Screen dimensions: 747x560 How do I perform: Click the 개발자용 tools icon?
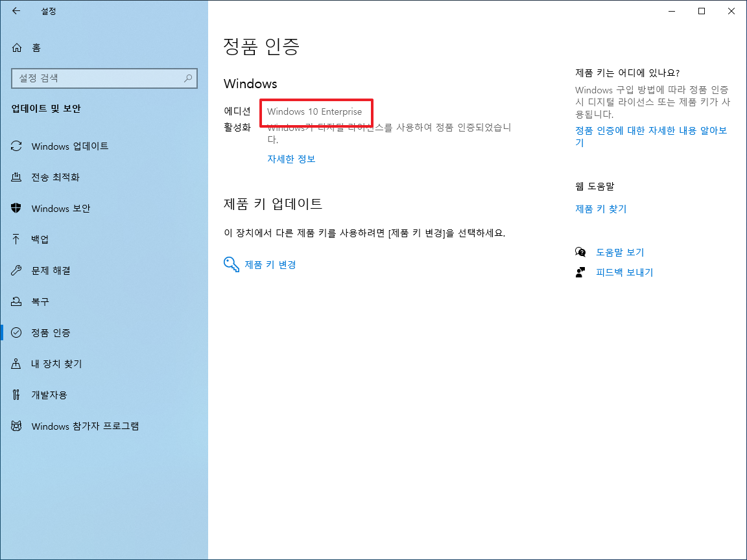pos(16,395)
